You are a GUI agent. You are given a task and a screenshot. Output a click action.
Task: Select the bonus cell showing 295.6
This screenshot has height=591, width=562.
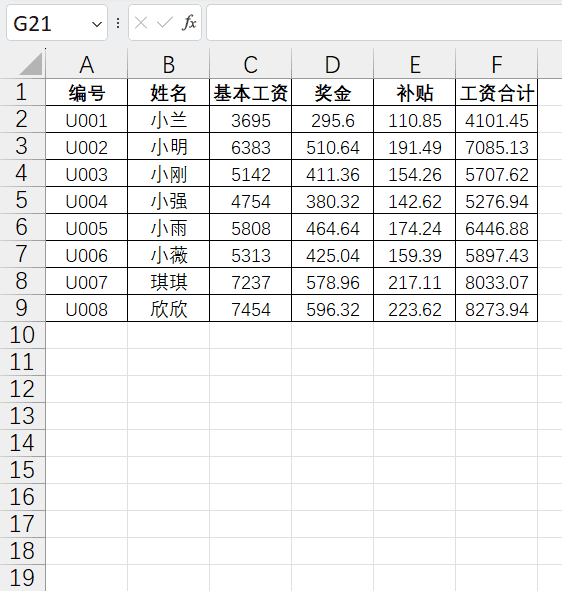[332, 119]
